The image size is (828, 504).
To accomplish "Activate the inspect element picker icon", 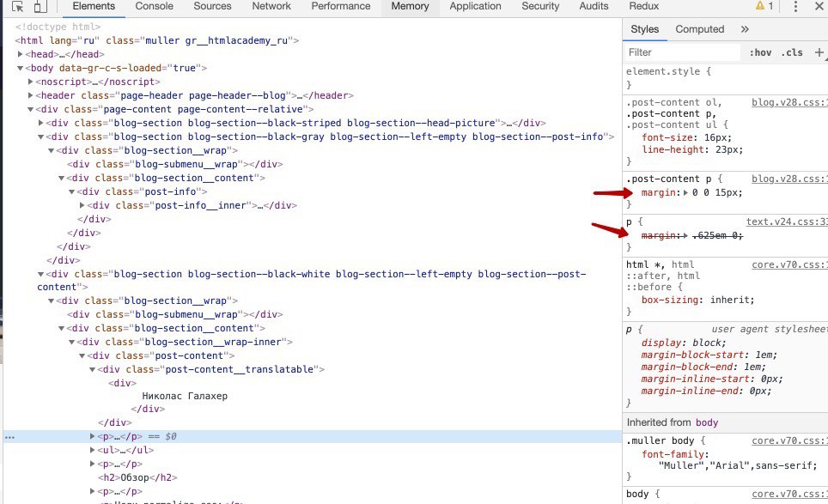I will [x=17, y=6].
